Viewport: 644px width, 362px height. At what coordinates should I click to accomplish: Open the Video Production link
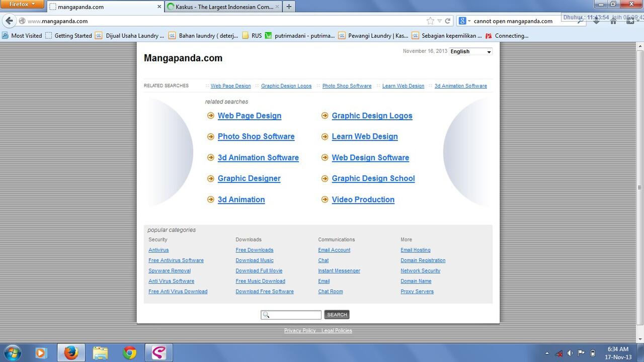[x=363, y=200]
